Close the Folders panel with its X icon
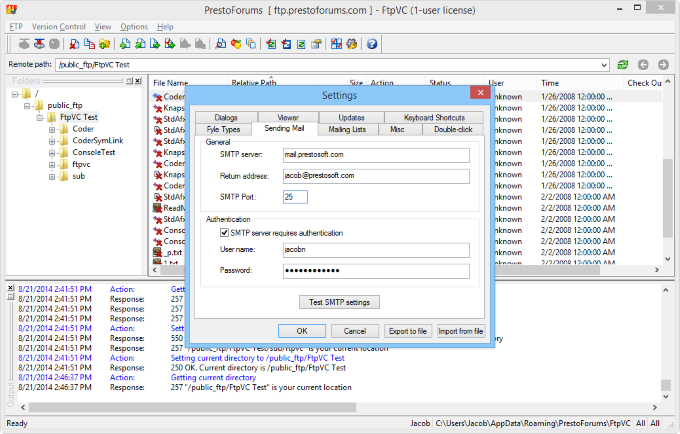 point(138,81)
